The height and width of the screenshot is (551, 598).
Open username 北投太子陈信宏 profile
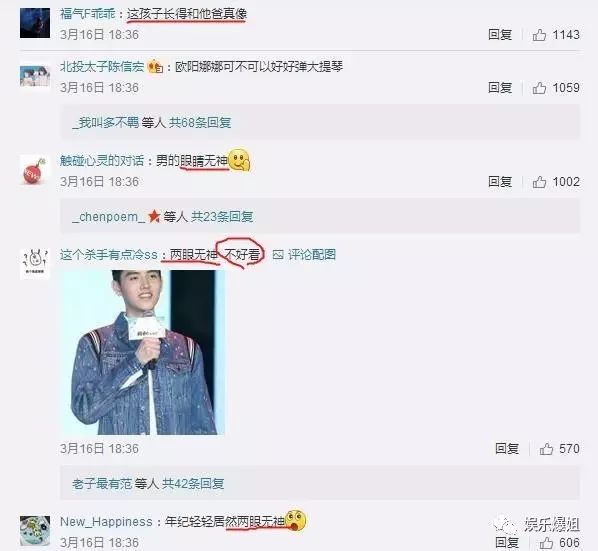[x=102, y=67]
